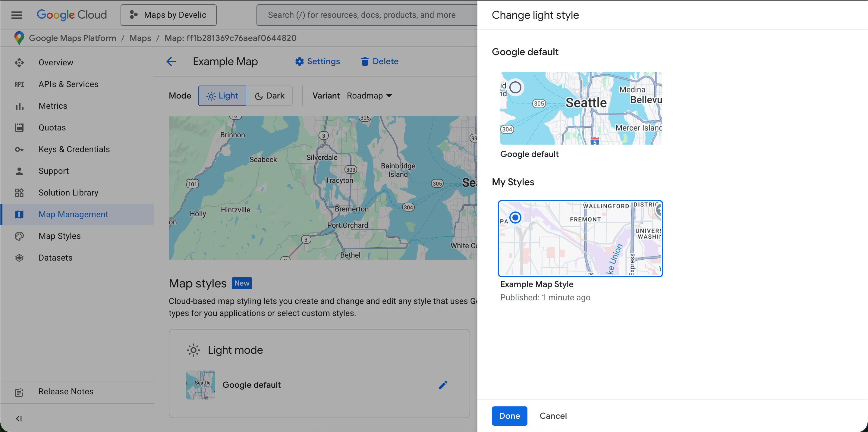Collapse the sidebar with the arrow icon
The width and height of the screenshot is (868, 432).
coord(19,418)
